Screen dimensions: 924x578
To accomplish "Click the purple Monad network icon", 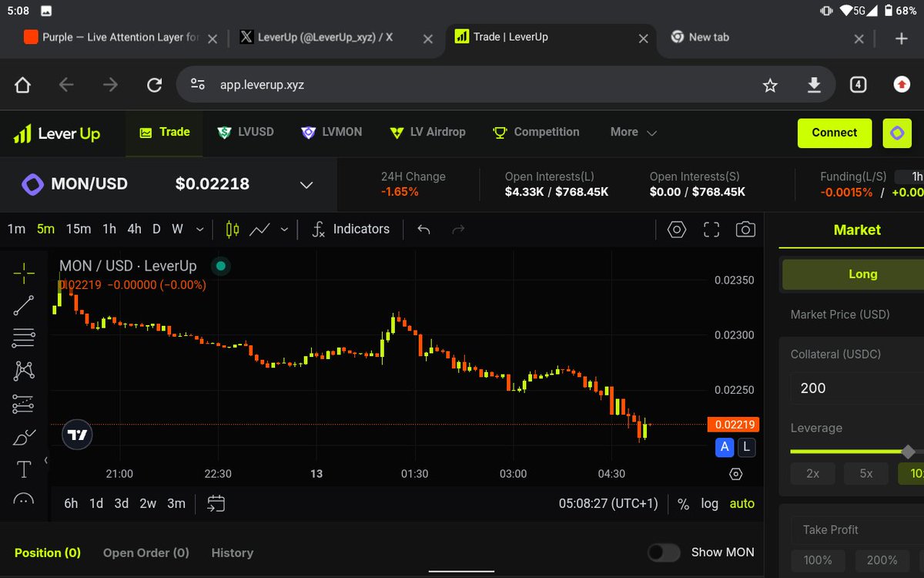I will 897,133.
